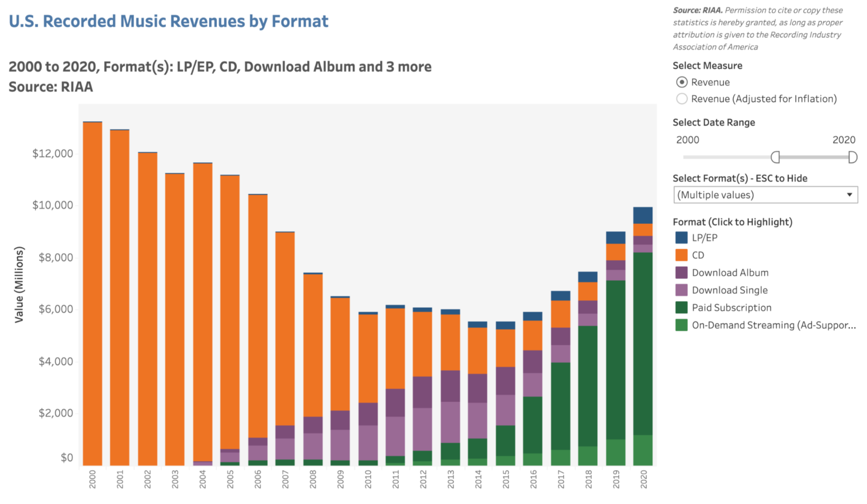Click the CD legend color swatch
The image size is (867, 504).
pyautogui.click(x=681, y=255)
